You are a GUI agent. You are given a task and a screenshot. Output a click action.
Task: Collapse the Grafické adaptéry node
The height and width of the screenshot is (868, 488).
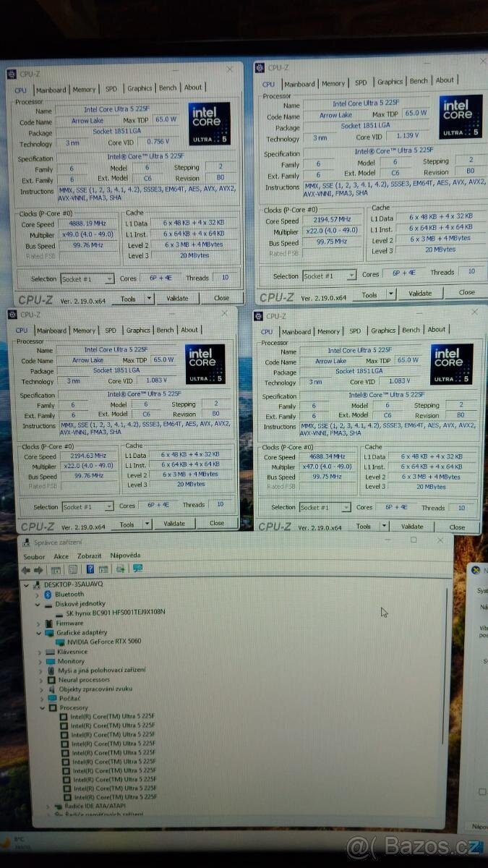(39, 632)
